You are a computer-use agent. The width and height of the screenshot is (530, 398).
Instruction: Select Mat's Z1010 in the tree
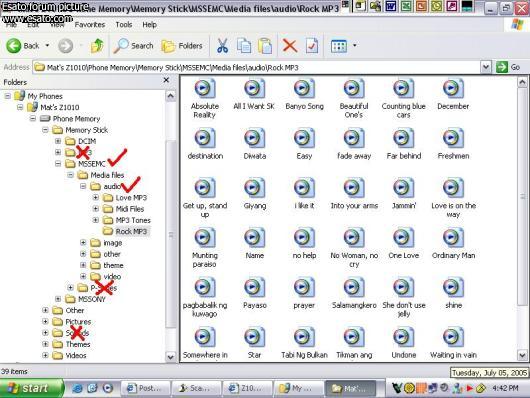tap(59, 107)
